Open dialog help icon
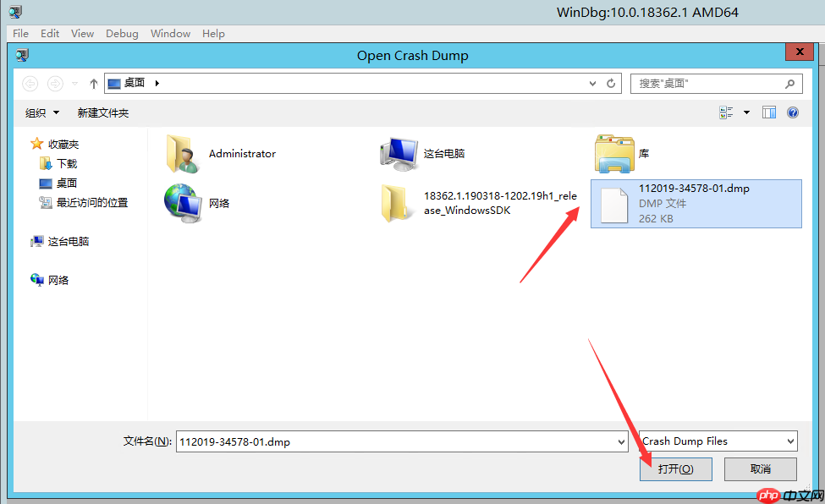The image size is (825, 504). click(x=793, y=112)
